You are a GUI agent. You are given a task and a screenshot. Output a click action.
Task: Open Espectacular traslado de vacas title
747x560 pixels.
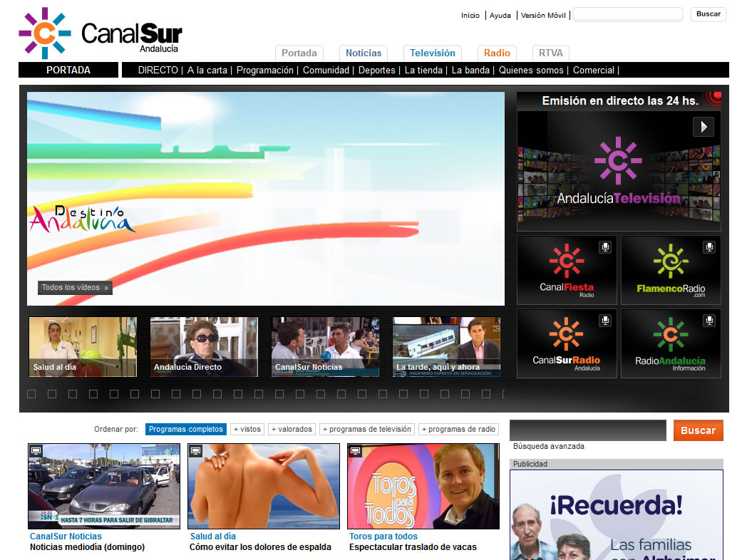click(x=413, y=547)
